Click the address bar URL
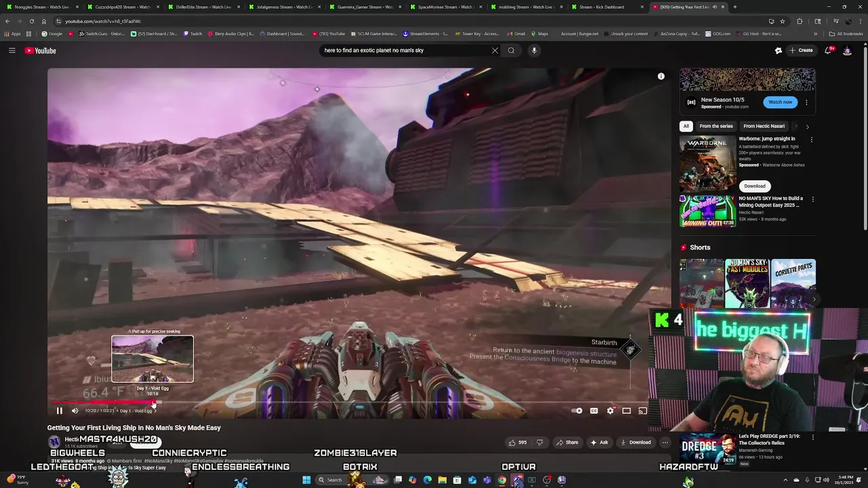 [103, 21]
